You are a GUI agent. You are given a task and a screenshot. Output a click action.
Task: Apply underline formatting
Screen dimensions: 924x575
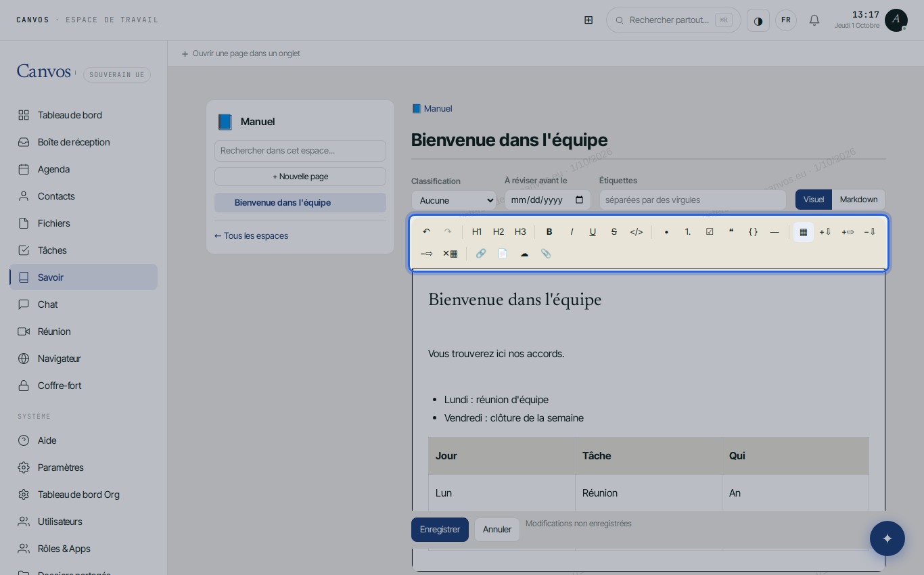(593, 232)
